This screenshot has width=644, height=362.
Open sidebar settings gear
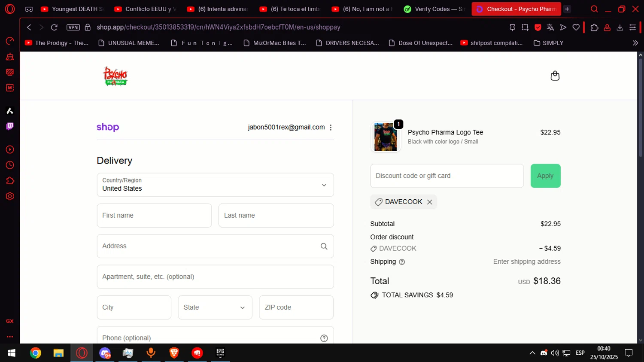[10, 196]
